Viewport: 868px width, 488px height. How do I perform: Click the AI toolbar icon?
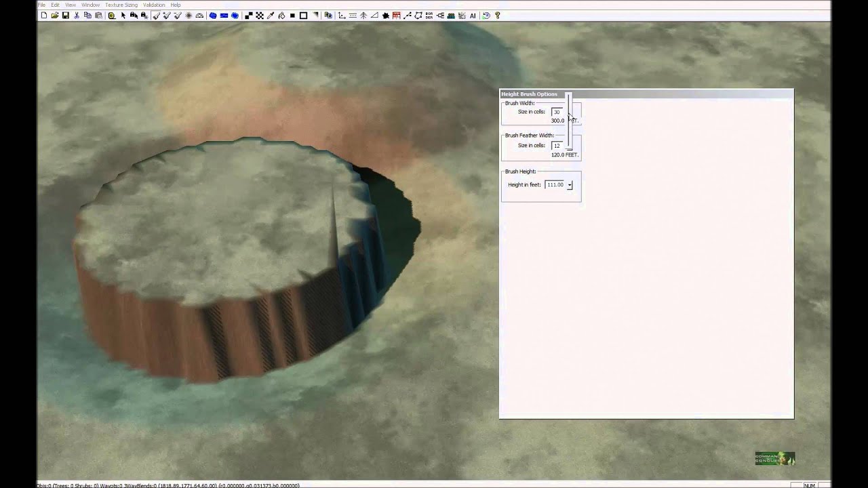tap(473, 15)
